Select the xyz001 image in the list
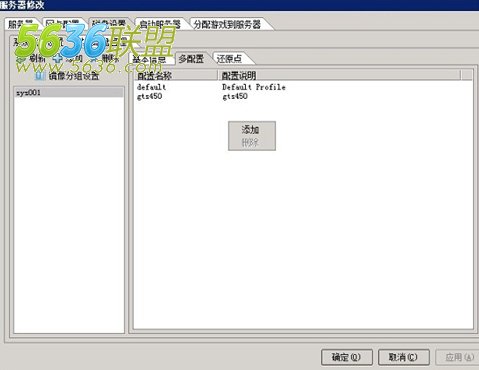This screenshot has height=370, width=479. point(69,93)
